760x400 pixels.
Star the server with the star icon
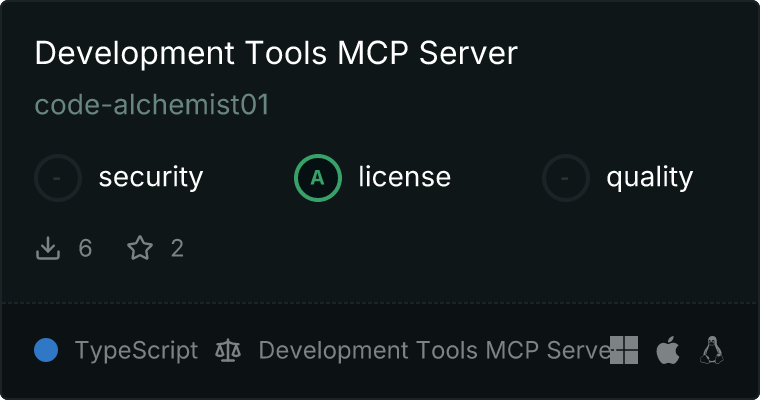coord(140,248)
